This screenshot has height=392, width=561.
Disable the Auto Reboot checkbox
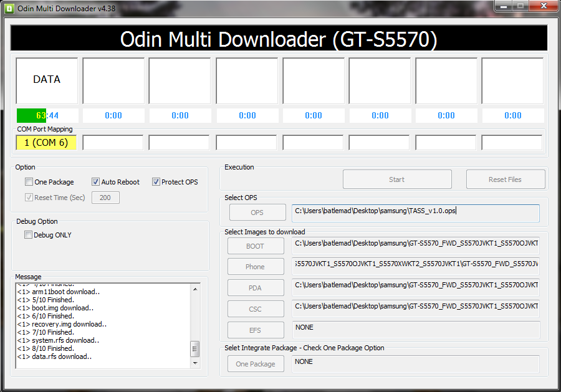95,182
